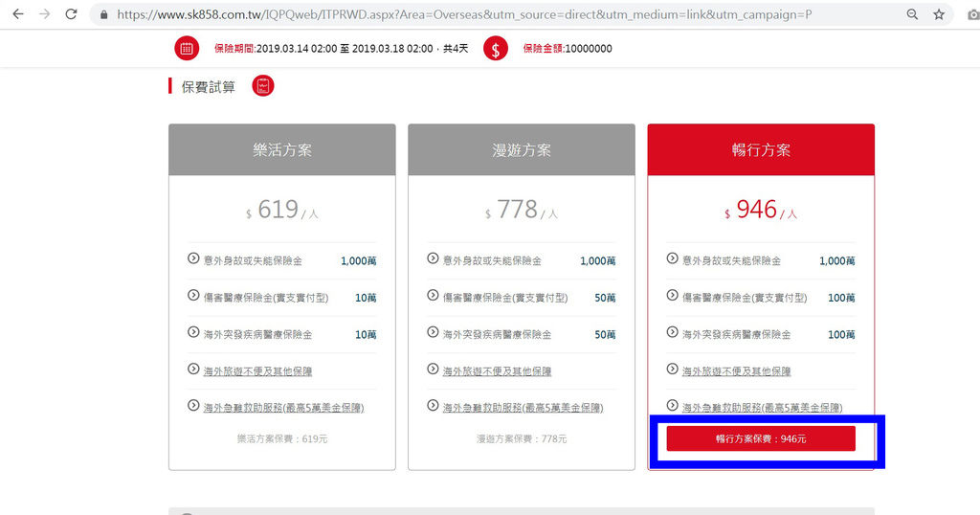The width and height of the screenshot is (980, 515).
Task: Click the address bar URL
Action: tap(464, 13)
